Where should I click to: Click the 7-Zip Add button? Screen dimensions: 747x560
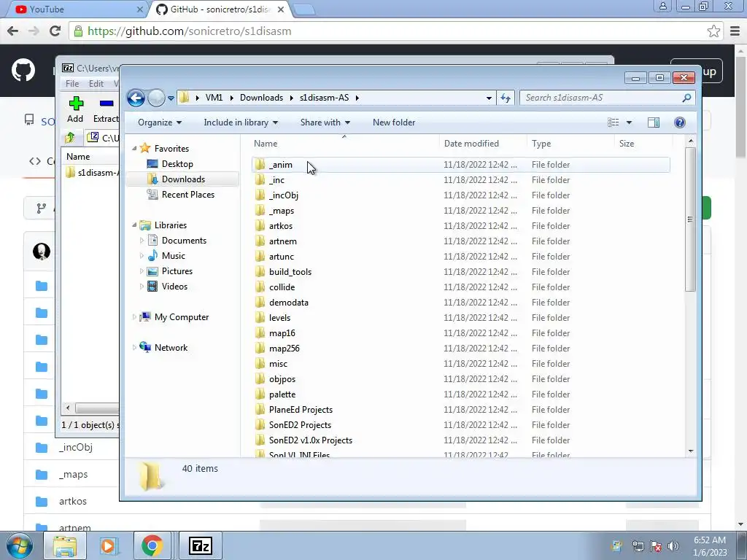click(75, 109)
